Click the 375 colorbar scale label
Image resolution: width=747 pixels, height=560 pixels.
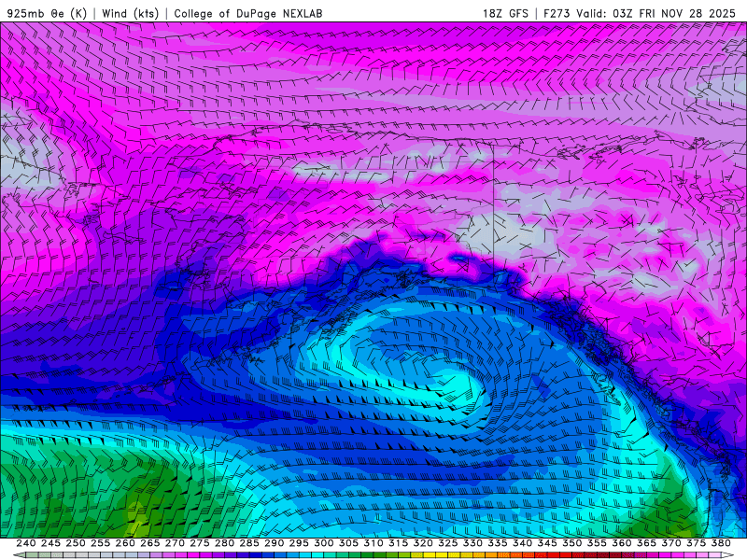point(696,543)
